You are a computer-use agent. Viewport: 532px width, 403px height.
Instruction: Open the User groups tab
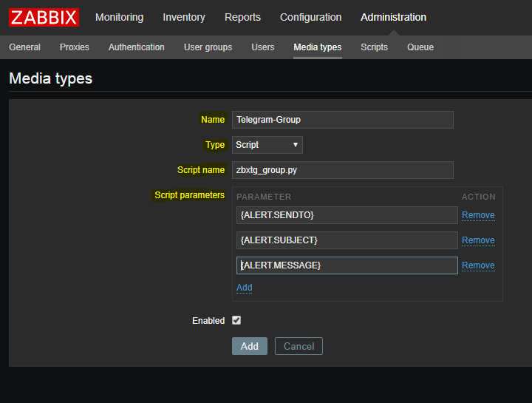tap(208, 47)
